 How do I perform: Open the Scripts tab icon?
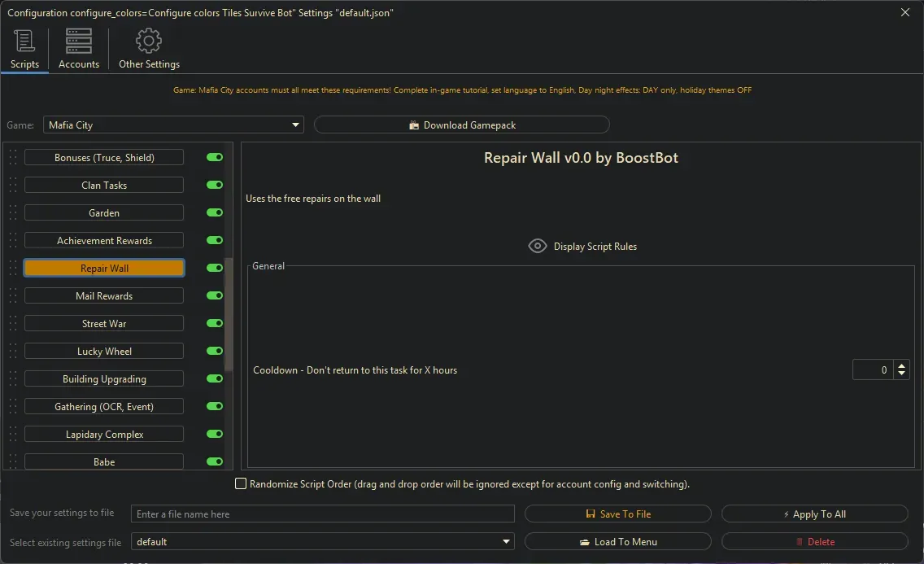click(24, 41)
